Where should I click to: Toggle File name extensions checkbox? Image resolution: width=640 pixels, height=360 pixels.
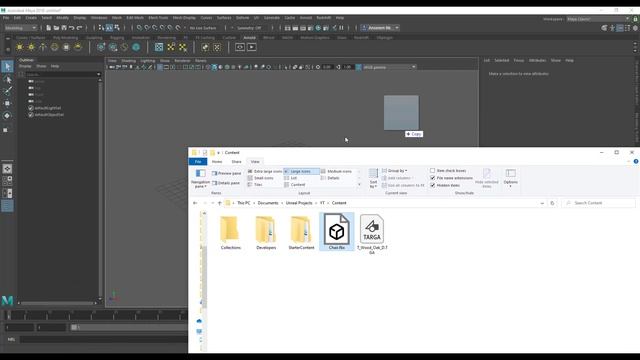pyautogui.click(x=432, y=178)
